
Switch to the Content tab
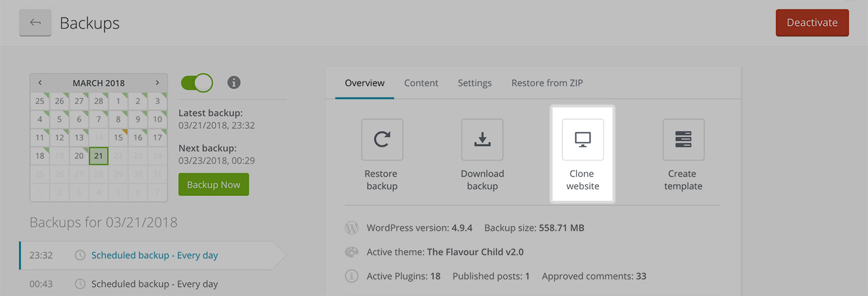click(x=421, y=83)
